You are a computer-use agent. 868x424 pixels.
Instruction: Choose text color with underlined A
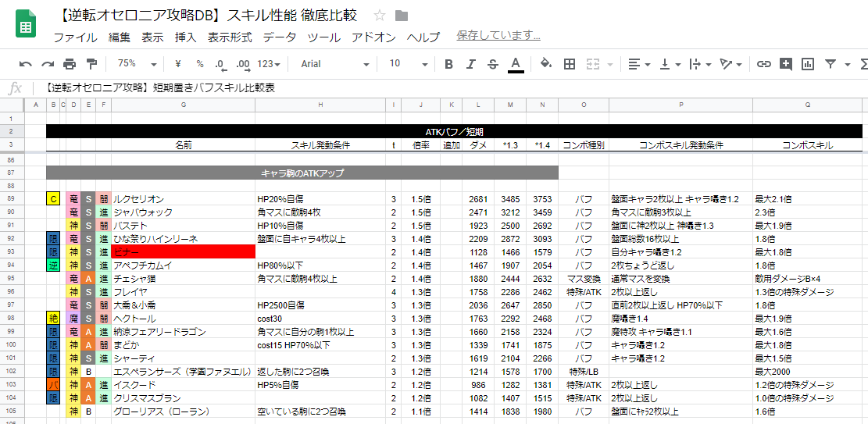pyautogui.click(x=516, y=64)
